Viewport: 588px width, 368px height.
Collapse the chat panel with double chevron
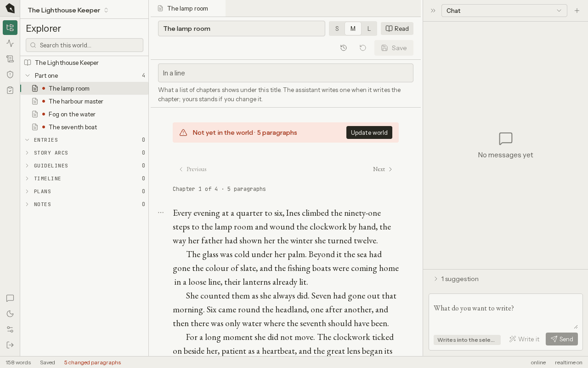pos(433,11)
